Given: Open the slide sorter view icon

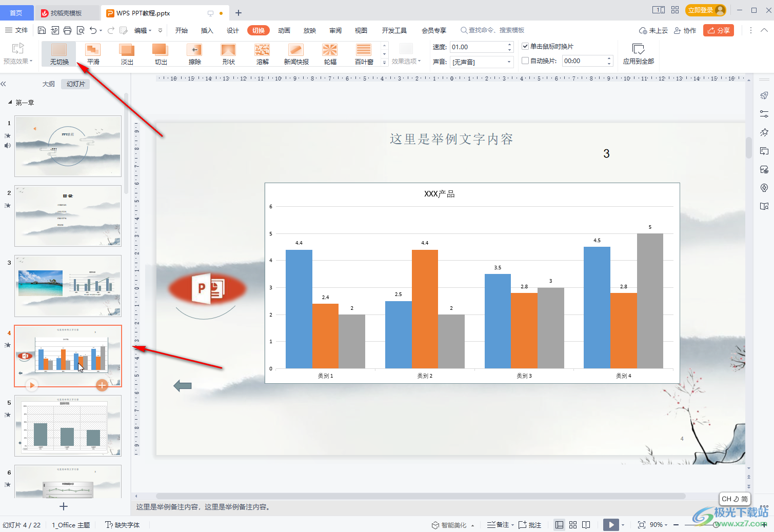Looking at the screenshot, I should tap(573, 525).
